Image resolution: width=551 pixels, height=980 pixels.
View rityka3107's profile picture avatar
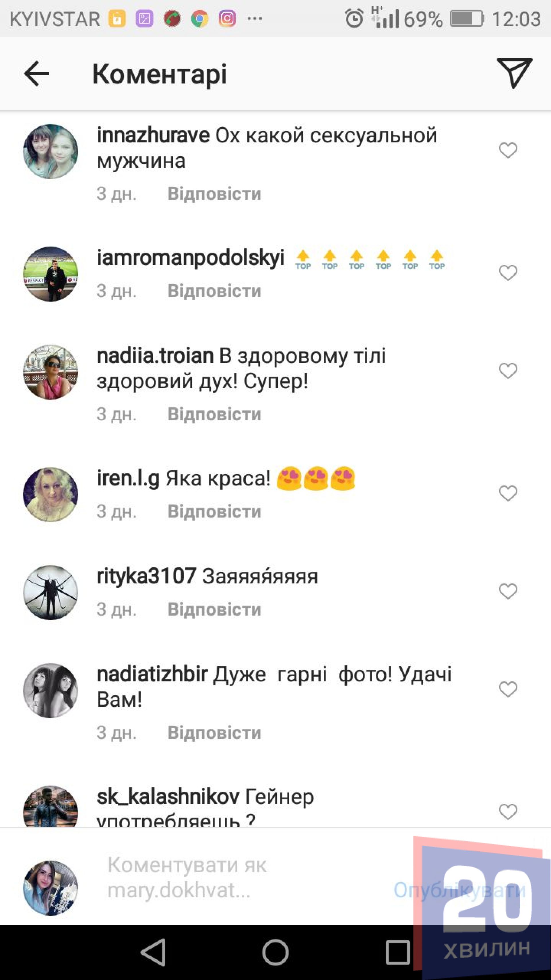(51, 592)
